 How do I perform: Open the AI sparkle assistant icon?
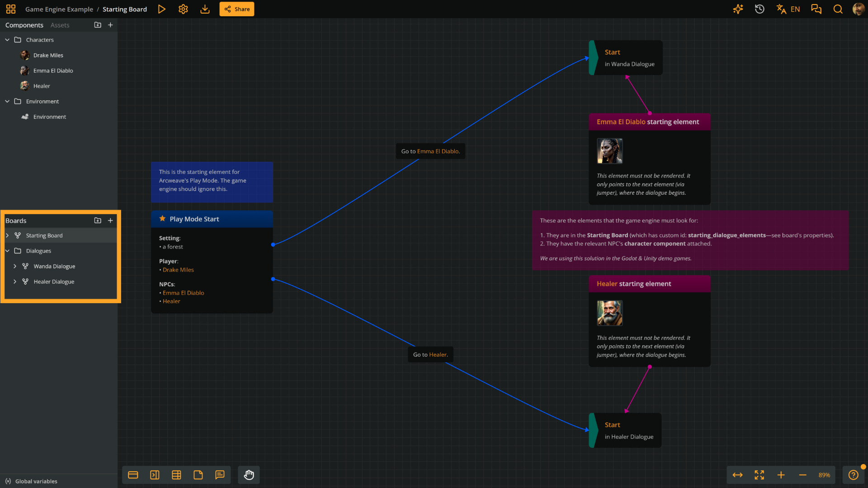coord(738,9)
